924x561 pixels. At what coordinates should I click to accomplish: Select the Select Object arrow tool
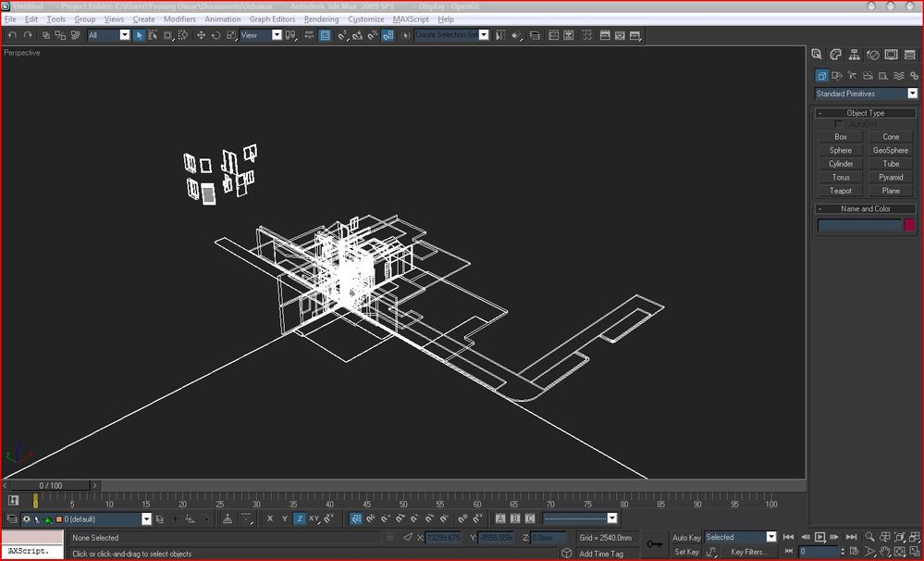139,35
